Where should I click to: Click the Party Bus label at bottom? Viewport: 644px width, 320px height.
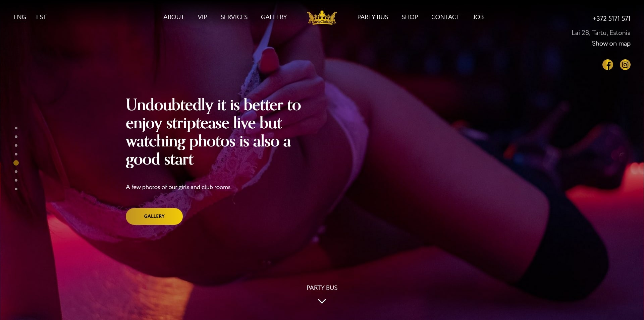pyautogui.click(x=322, y=288)
